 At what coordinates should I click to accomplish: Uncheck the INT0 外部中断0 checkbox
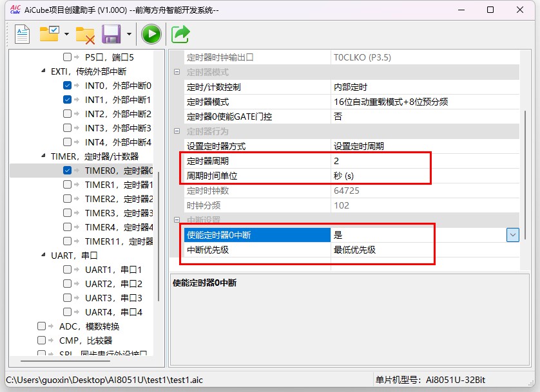click(67, 85)
